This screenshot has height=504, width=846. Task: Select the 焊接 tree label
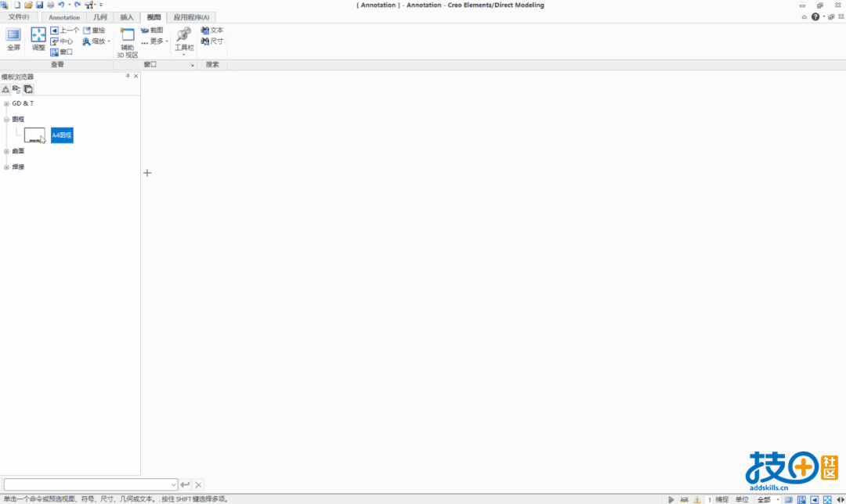18,167
